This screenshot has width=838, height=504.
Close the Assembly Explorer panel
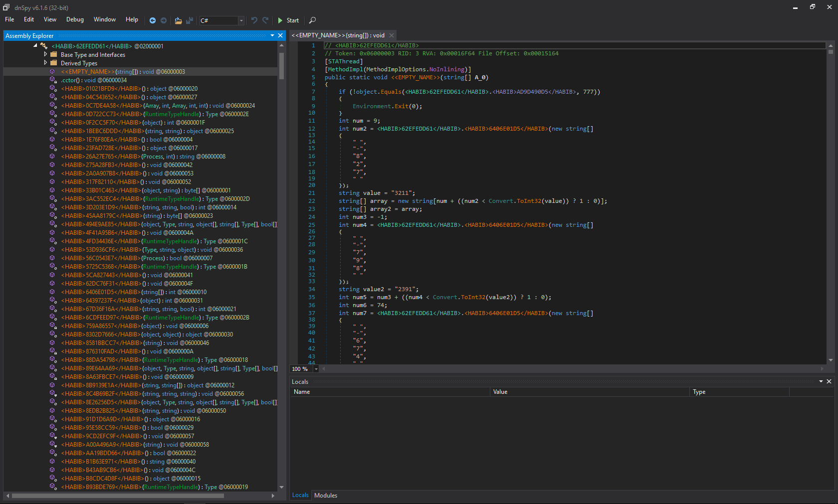tap(280, 35)
